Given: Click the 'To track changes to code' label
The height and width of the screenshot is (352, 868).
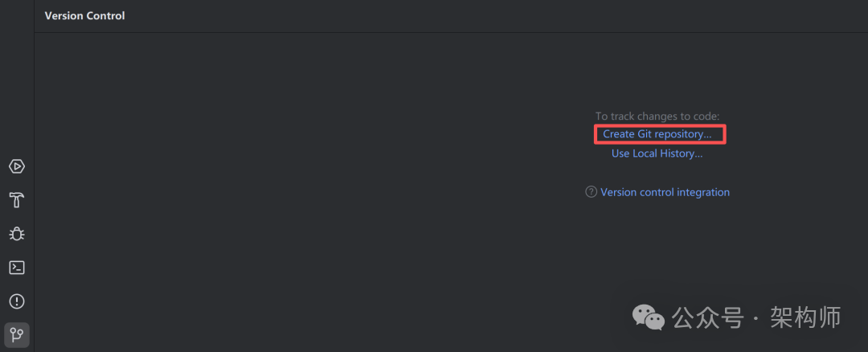Looking at the screenshot, I should [x=657, y=117].
